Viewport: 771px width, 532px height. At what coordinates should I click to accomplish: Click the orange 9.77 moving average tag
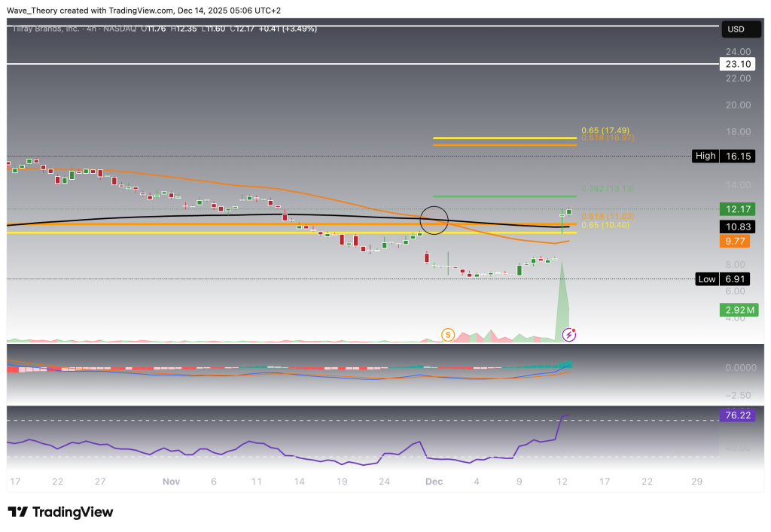click(736, 242)
